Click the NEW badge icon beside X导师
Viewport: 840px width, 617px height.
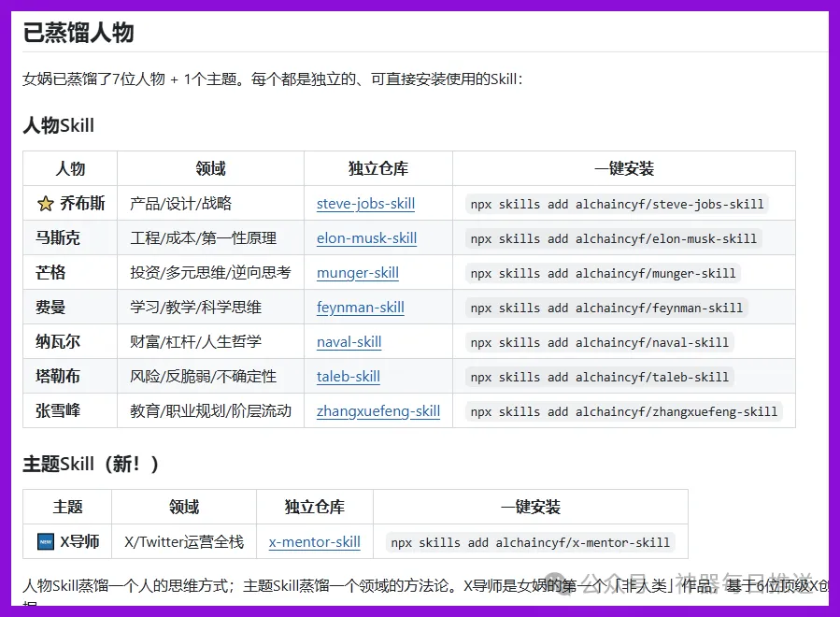click(x=46, y=541)
